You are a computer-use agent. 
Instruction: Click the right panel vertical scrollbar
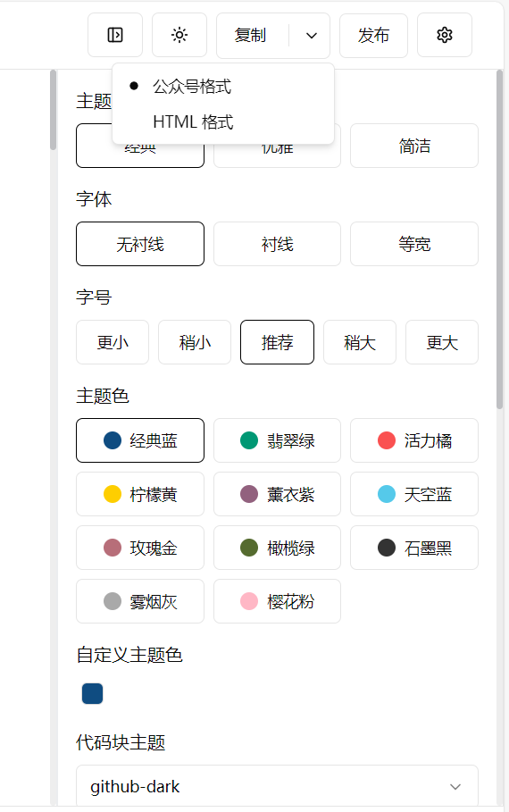pyautogui.click(x=499, y=239)
